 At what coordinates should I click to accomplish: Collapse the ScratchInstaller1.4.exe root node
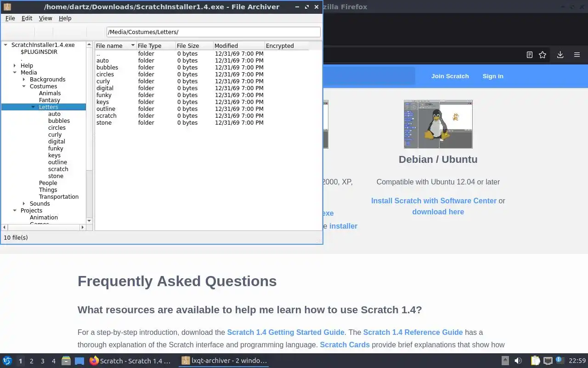pos(6,45)
